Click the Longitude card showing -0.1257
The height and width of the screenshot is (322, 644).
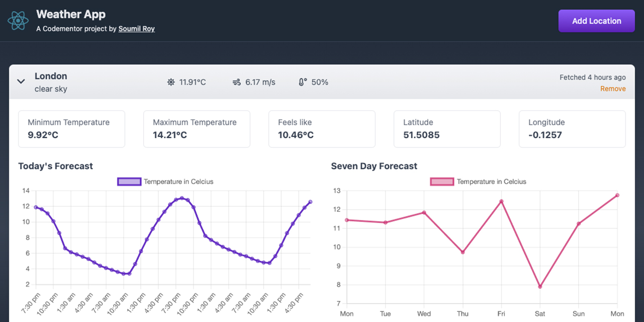(x=572, y=129)
